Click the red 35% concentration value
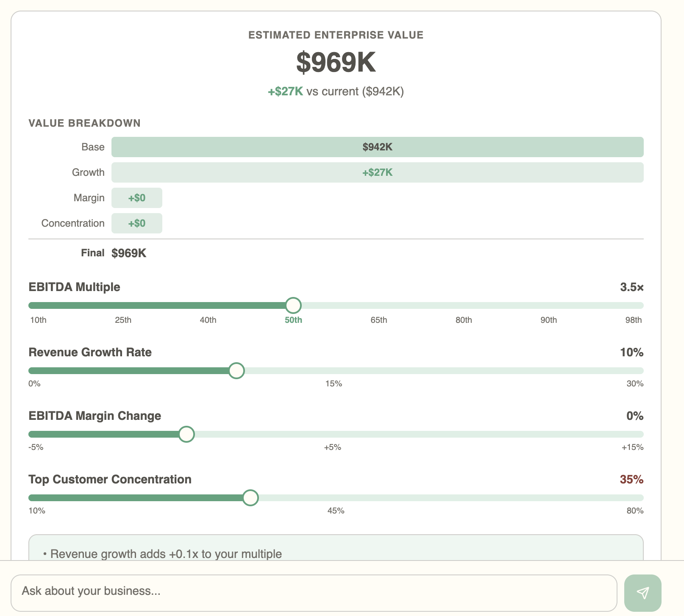Screen dimensions: 684x616 [x=632, y=479]
